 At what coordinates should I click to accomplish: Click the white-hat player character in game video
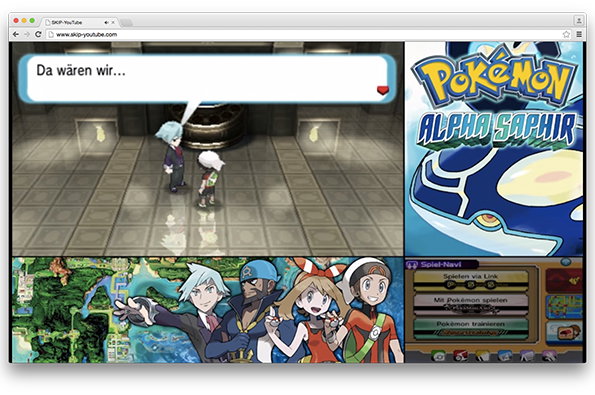tap(209, 178)
